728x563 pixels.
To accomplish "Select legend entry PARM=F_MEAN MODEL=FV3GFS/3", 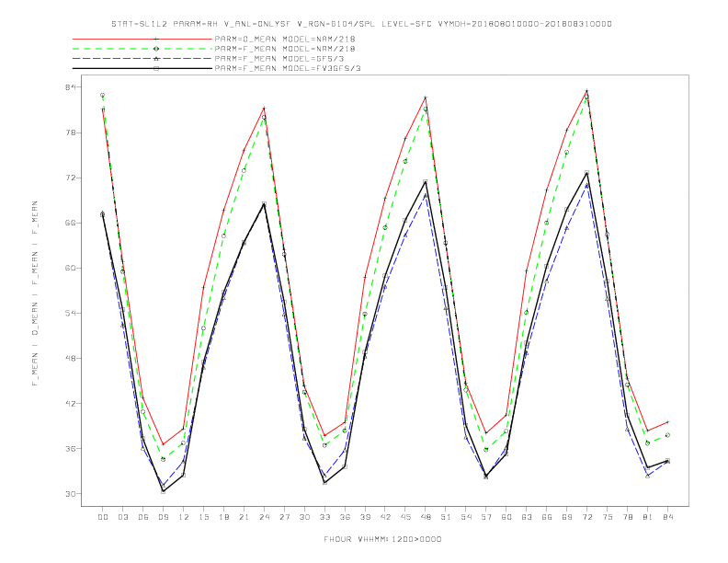I will pyautogui.click(x=288, y=68).
